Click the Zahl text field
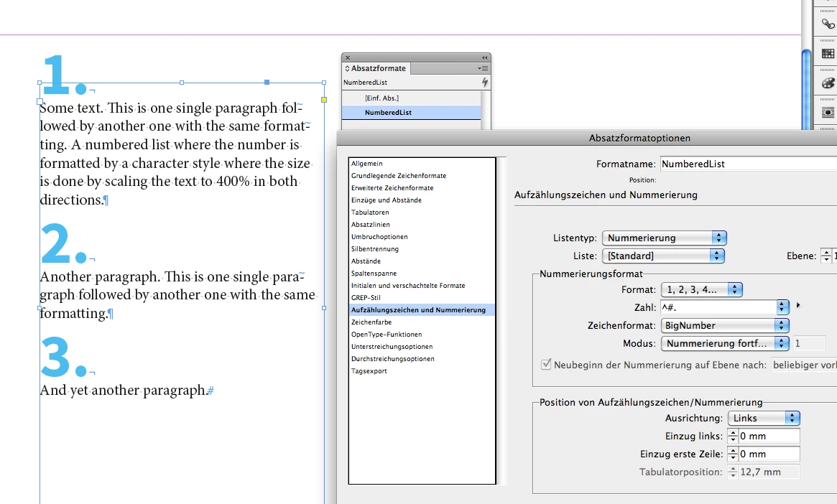 (x=718, y=307)
